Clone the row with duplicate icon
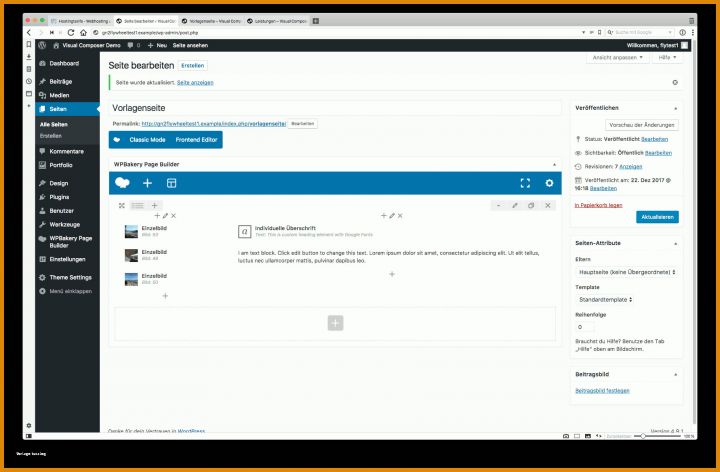This screenshot has width=720, height=472. 531,205
